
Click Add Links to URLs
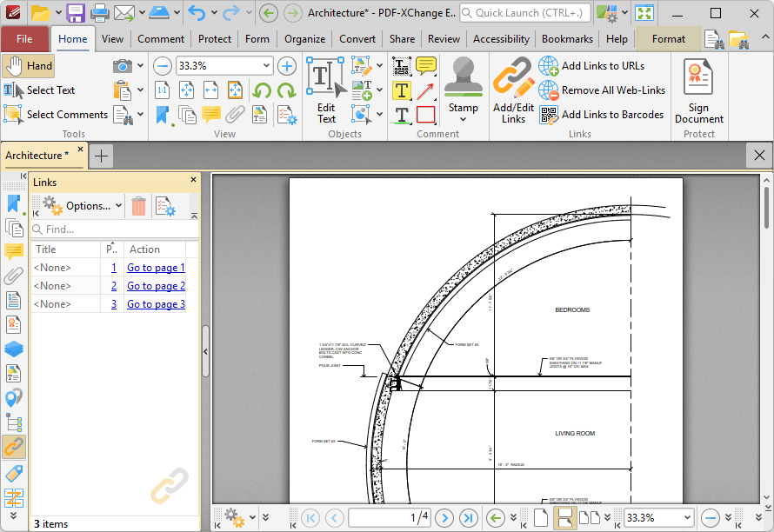[591, 66]
